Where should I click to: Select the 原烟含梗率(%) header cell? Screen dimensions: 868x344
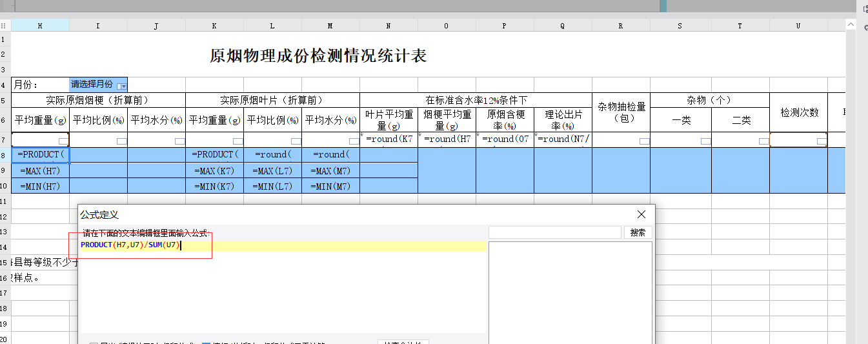[505, 120]
